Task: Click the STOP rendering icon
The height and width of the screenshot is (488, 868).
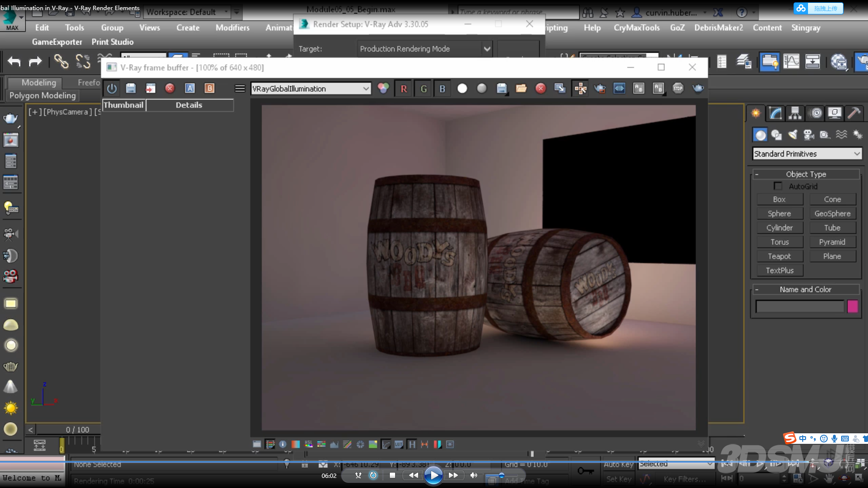Action: 678,88
